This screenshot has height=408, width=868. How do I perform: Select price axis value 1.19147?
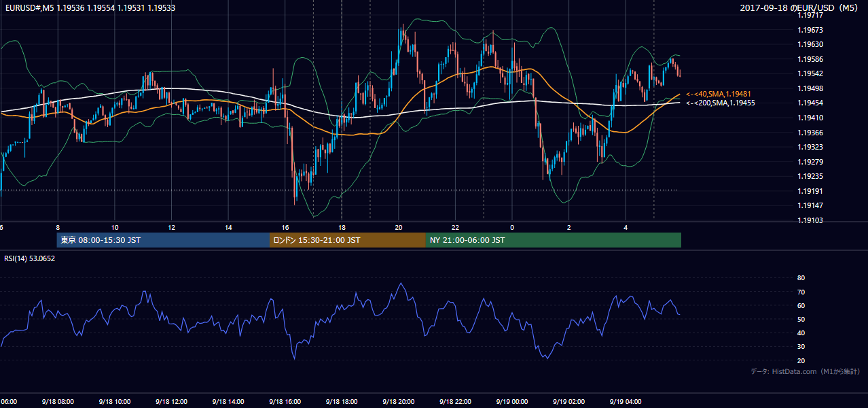click(810, 205)
